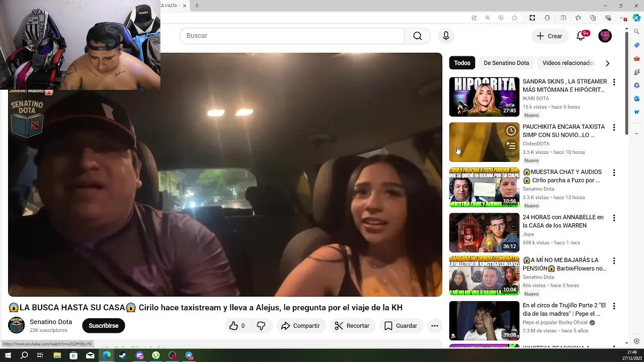Open Microsoft Store from the taskbar
The height and width of the screenshot is (362, 644).
73,355
